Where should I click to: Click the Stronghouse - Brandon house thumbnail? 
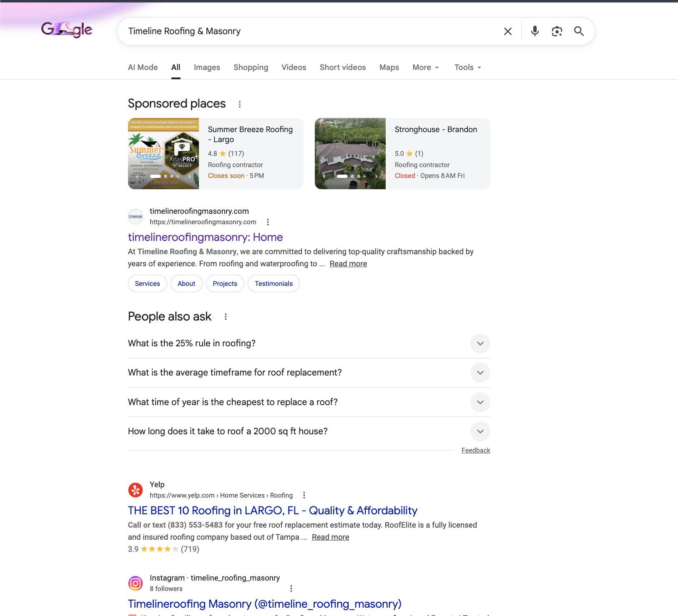[350, 153]
